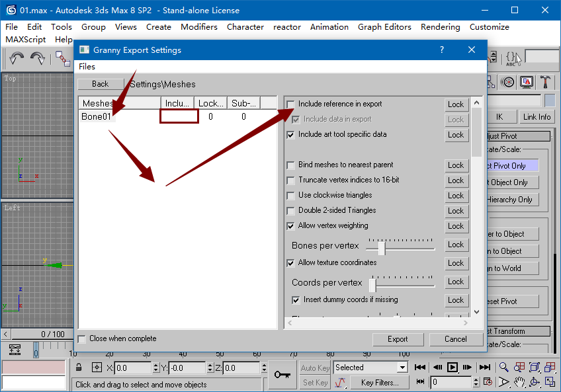
Task: Select the Select and Link tool icon
Action: click(63, 59)
